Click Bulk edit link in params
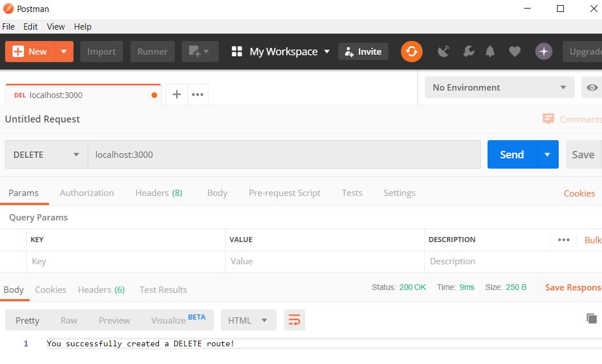Screen dimensions: 602x364 tap(593, 240)
